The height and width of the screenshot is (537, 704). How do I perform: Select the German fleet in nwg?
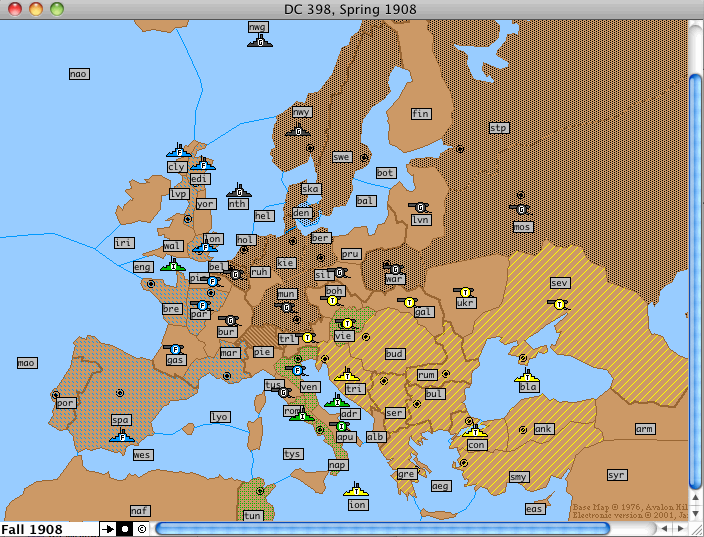(260, 42)
